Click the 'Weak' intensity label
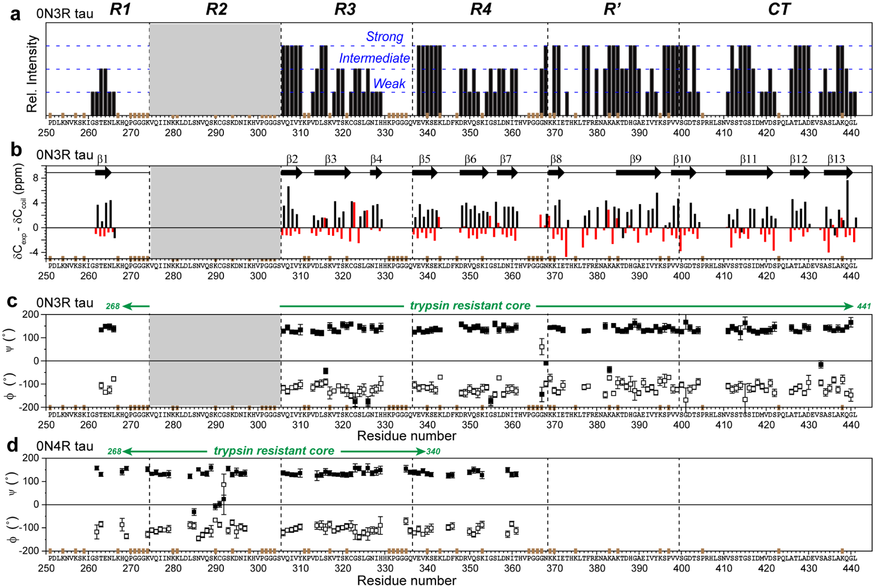Image resolution: width=875 pixels, height=588 pixels. [389, 84]
